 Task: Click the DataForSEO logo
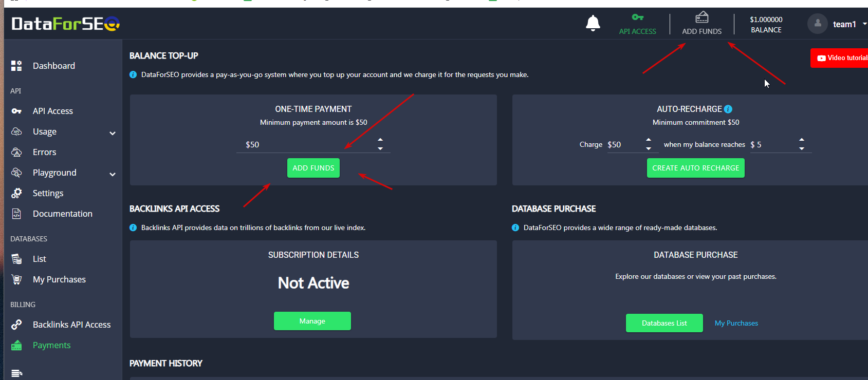[66, 24]
